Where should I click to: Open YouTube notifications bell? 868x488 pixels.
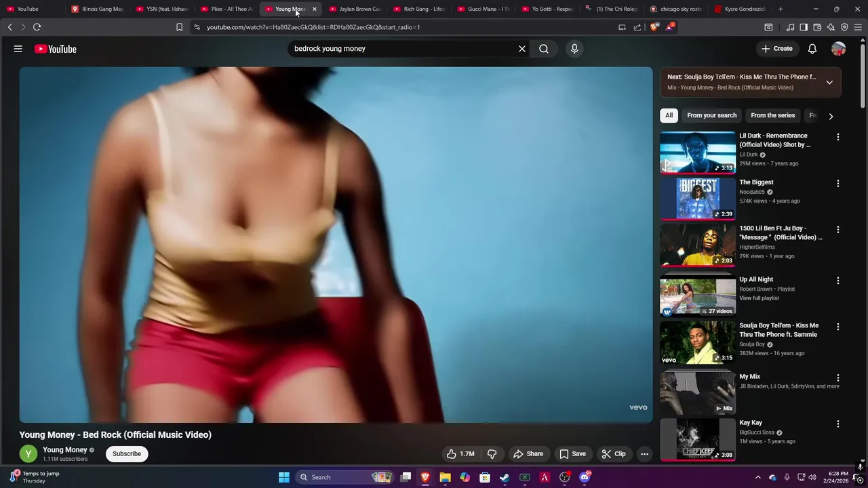click(x=812, y=49)
